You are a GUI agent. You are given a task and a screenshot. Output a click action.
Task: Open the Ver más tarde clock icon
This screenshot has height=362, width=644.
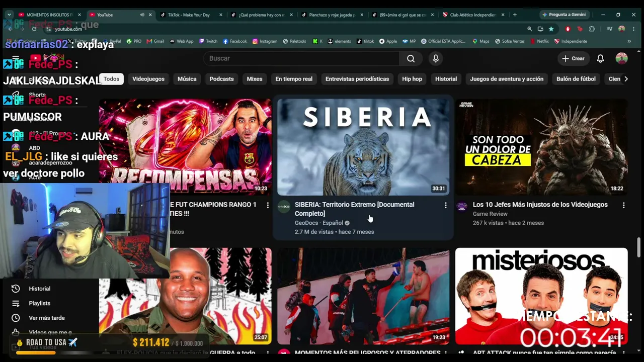16,318
